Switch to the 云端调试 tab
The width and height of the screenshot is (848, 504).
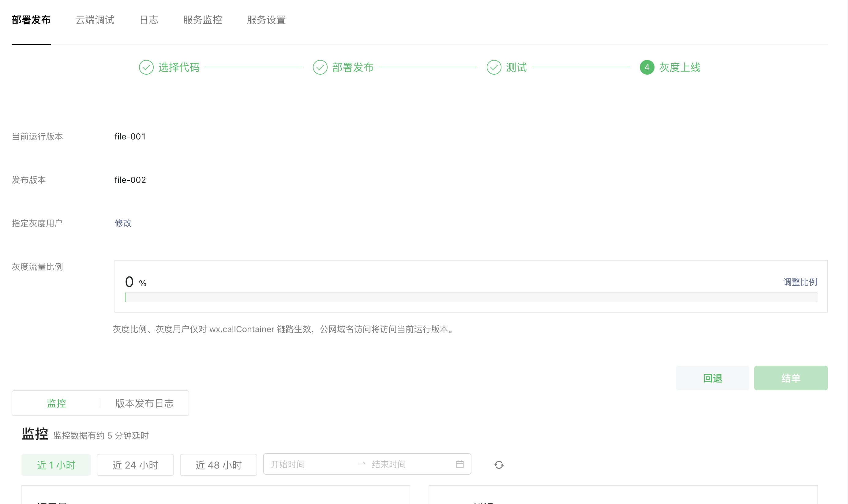[x=95, y=20]
